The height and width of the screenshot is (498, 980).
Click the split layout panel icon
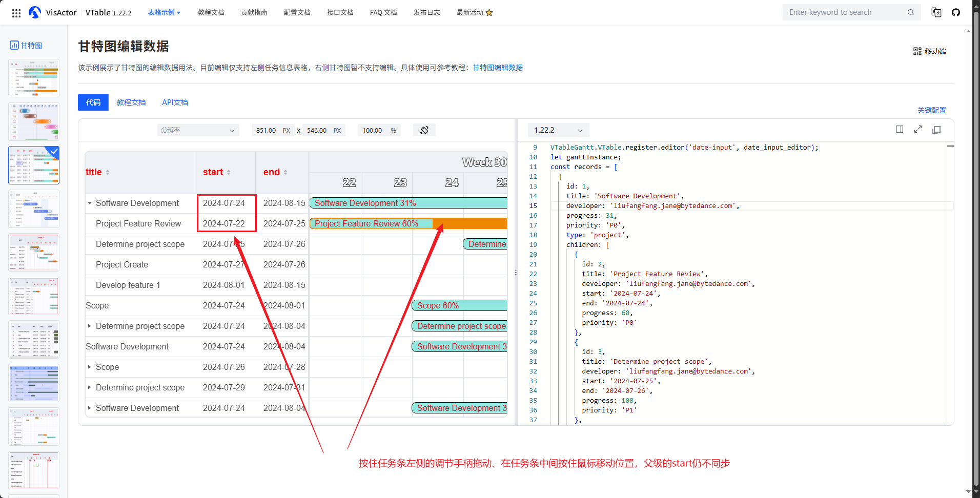[900, 130]
